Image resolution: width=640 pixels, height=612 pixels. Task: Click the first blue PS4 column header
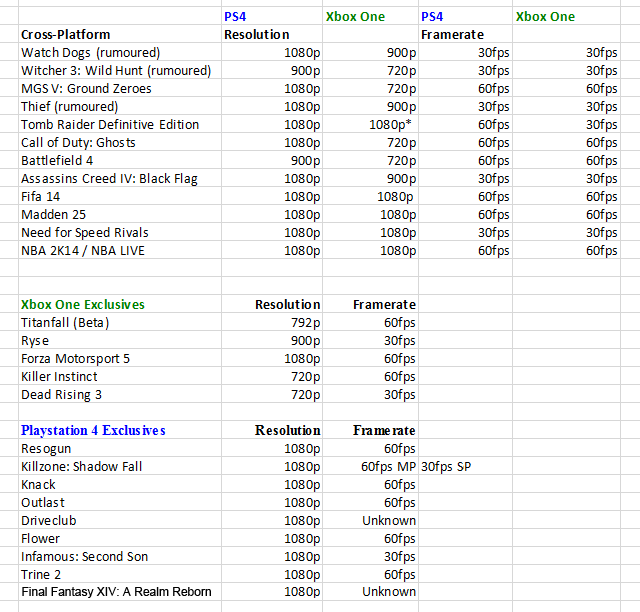pyautogui.click(x=272, y=16)
